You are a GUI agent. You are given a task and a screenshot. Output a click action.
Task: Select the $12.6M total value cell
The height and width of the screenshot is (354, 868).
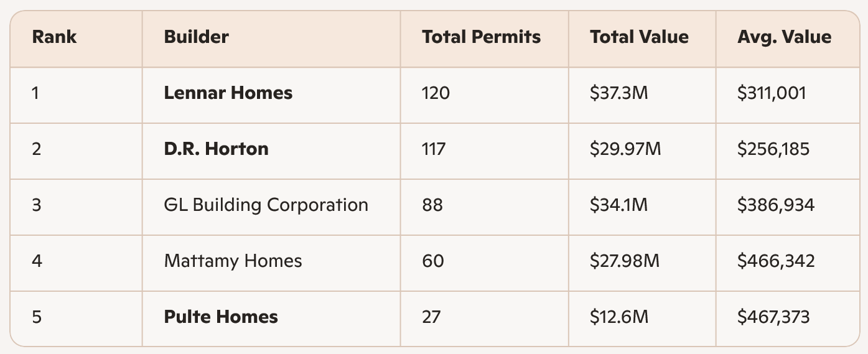tap(618, 317)
